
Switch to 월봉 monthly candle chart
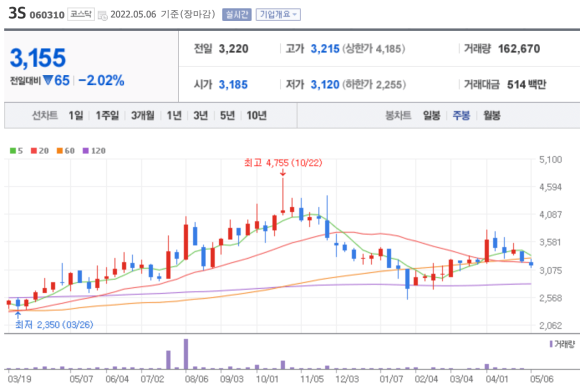[x=492, y=116]
